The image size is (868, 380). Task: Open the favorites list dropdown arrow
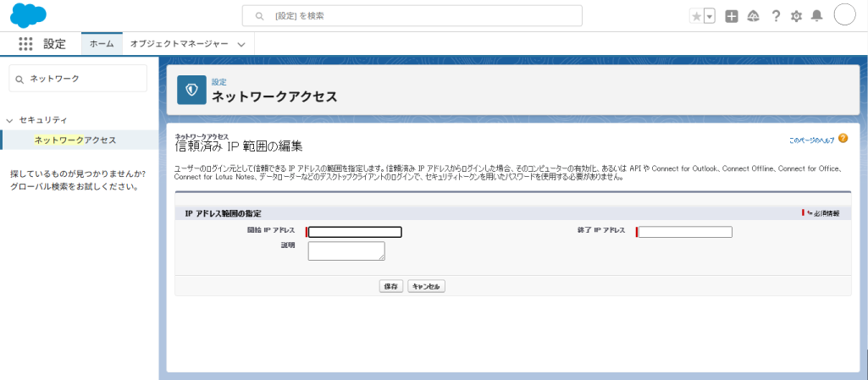pyautogui.click(x=710, y=16)
